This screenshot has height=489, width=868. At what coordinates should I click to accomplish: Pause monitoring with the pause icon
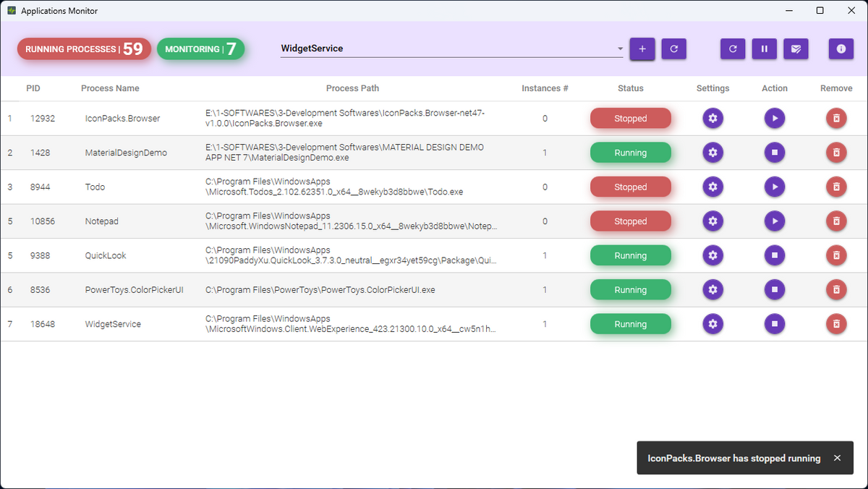(764, 49)
